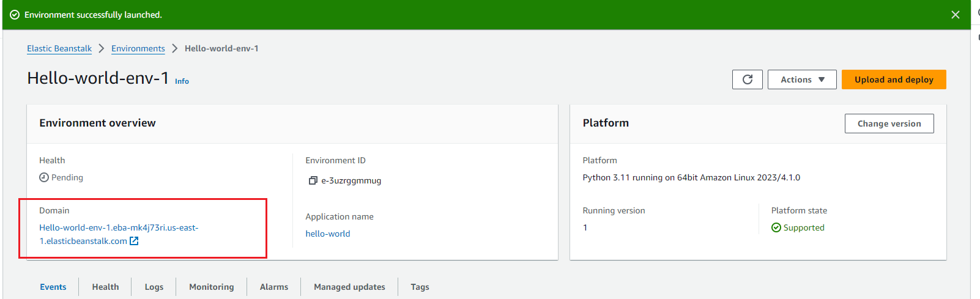This screenshot has width=980, height=299.
Task: Click the Change version button
Action: coord(889,124)
